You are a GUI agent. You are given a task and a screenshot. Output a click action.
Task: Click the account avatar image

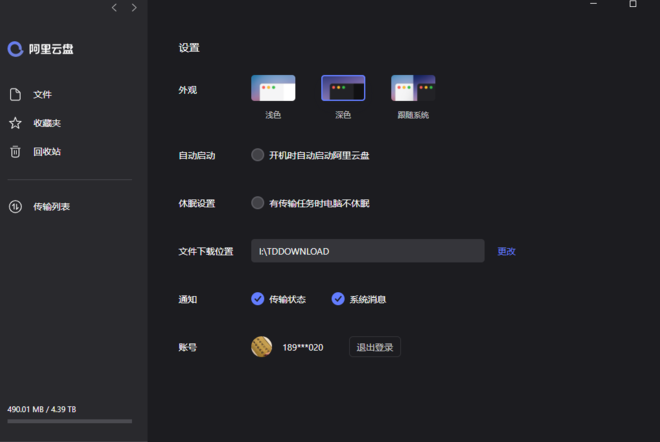point(261,347)
